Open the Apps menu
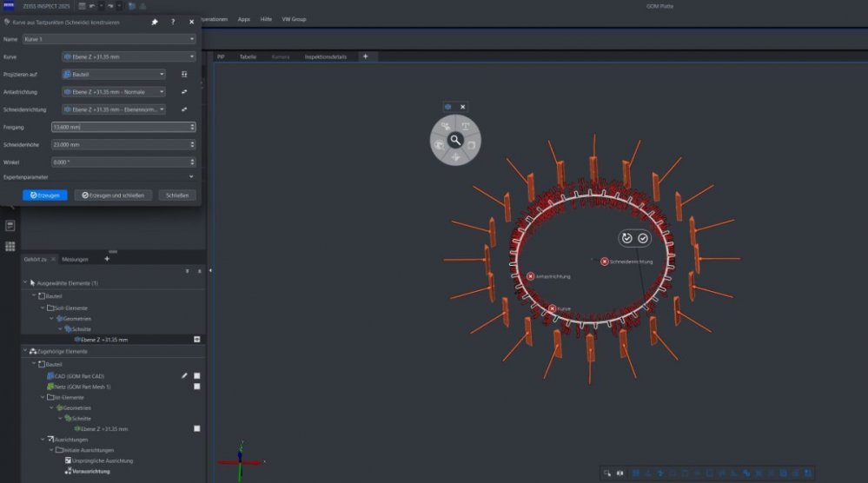 pos(244,18)
